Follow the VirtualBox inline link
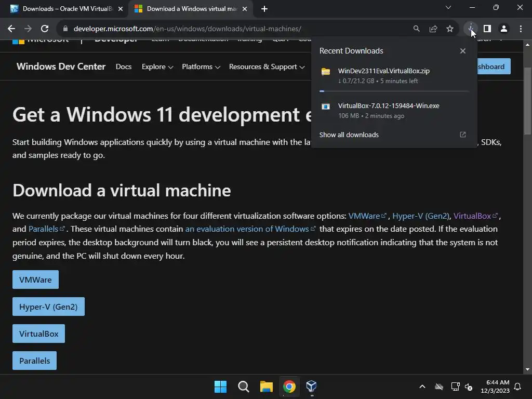The image size is (532, 399). click(x=475, y=216)
